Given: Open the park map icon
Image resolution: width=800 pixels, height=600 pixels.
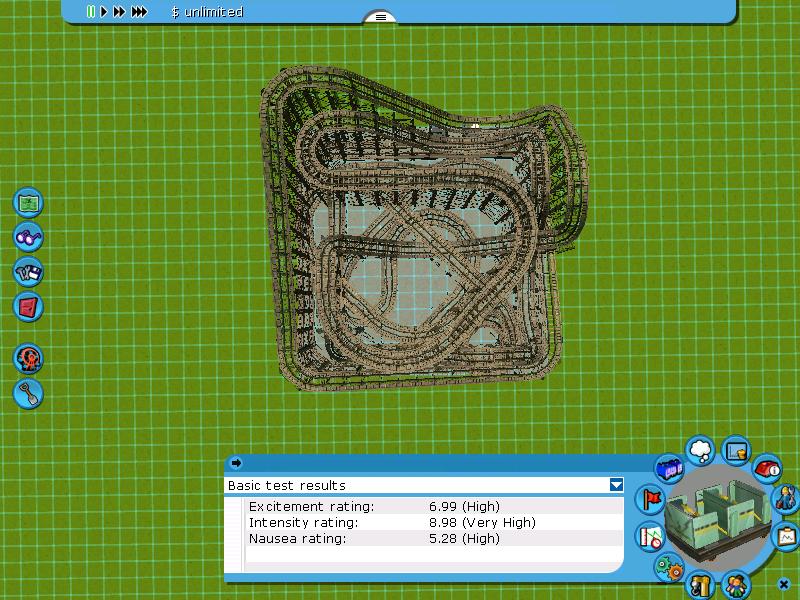Looking at the screenshot, I should pyautogui.click(x=28, y=203).
